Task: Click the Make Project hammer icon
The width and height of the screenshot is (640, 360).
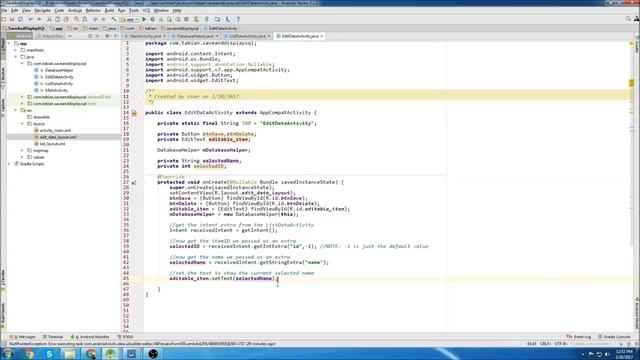Action: (114, 19)
